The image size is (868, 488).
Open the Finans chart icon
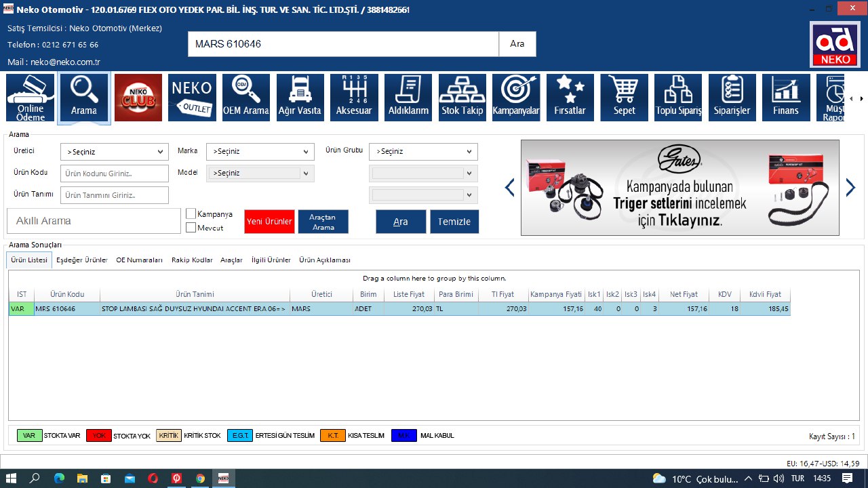786,98
